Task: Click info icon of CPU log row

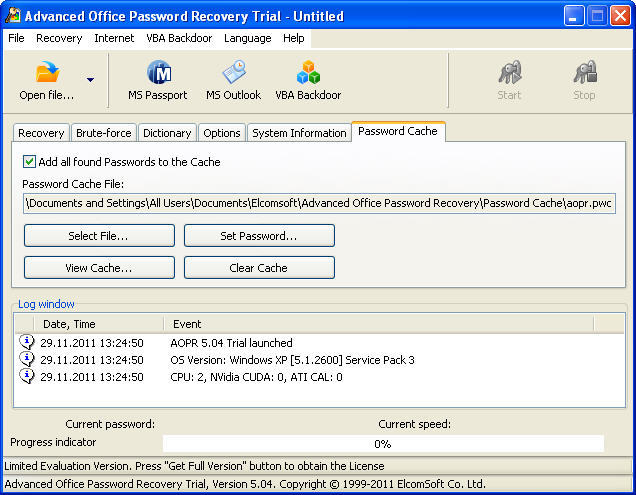Action: 27,376
